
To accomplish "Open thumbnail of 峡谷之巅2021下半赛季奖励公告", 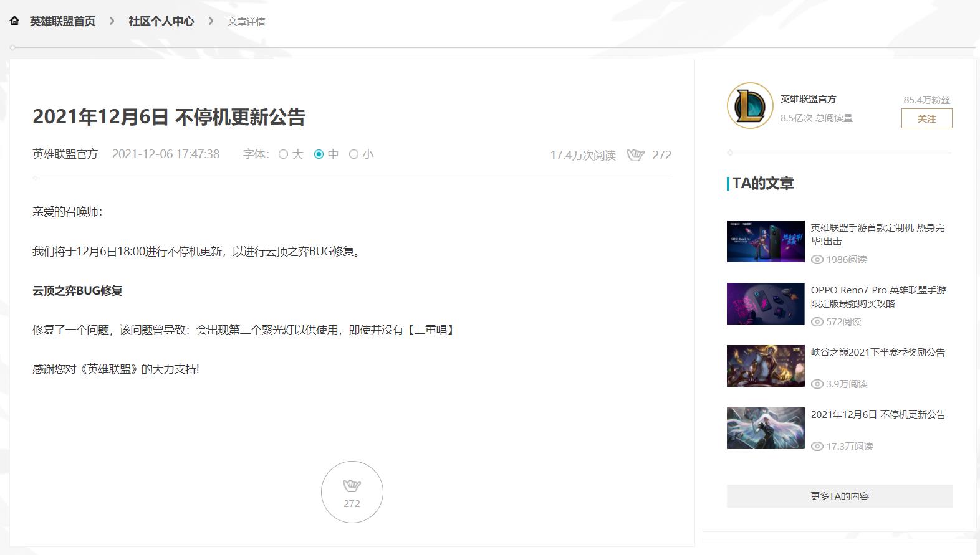I will pos(766,366).
